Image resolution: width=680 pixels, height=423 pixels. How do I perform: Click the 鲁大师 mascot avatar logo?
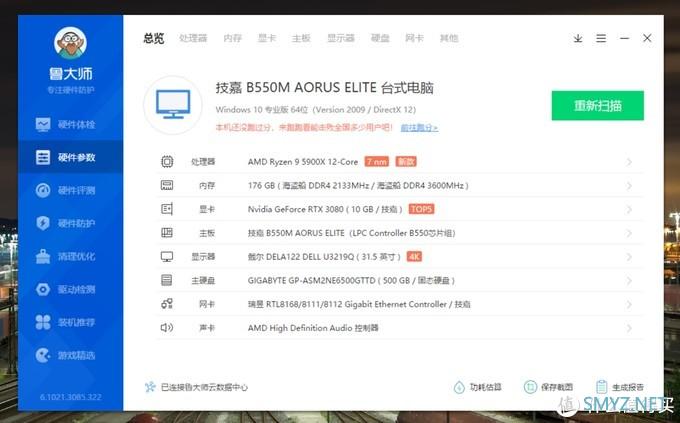[x=70, y=43]
